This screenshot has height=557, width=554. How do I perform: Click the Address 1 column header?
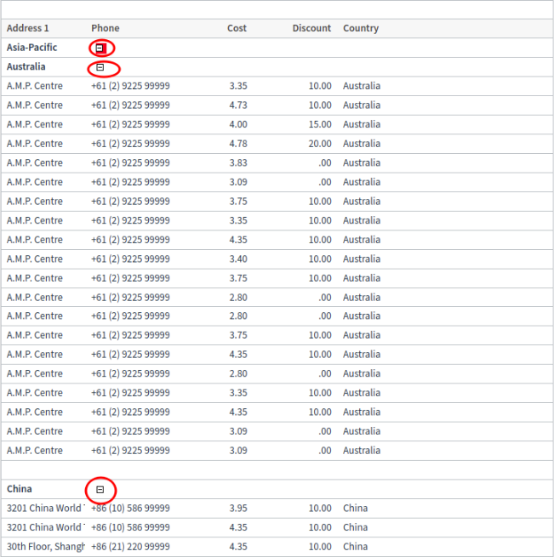(x=28, y=28)
